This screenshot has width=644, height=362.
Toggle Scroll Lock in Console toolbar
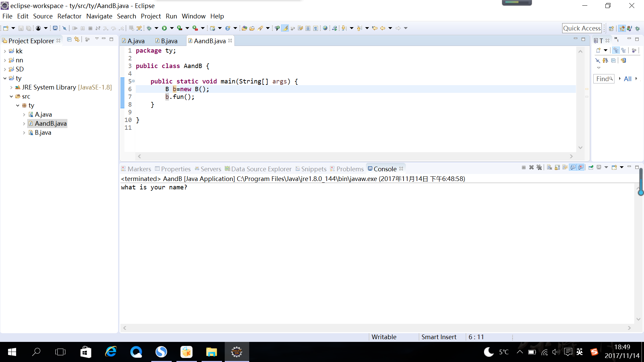[557, 167]
